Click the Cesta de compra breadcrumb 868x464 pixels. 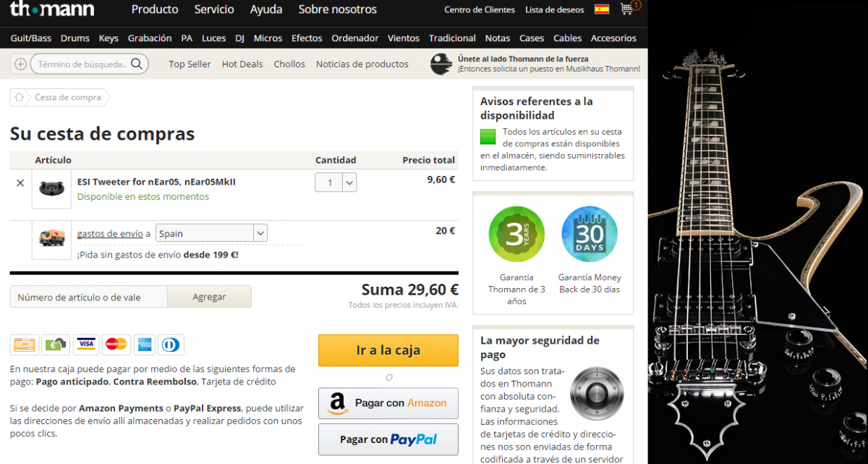coord(68,98)
